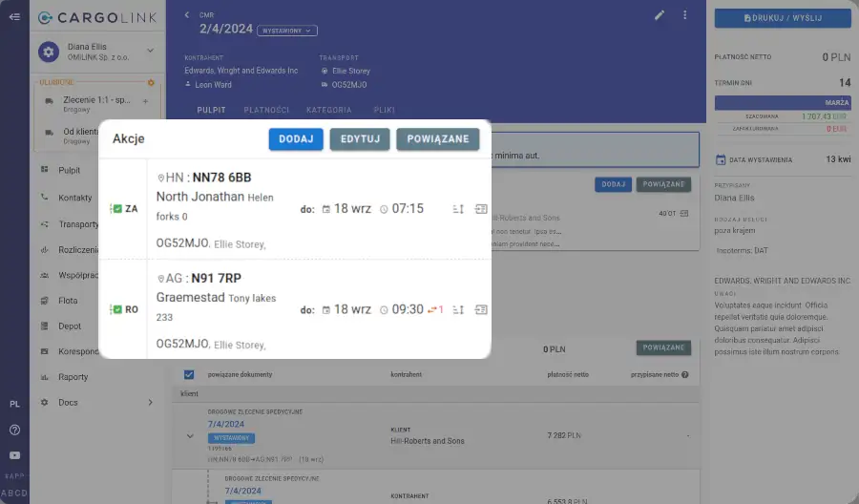
Task: Click the sort icon in the NN78 6BB row
Action: pos(458,208)
